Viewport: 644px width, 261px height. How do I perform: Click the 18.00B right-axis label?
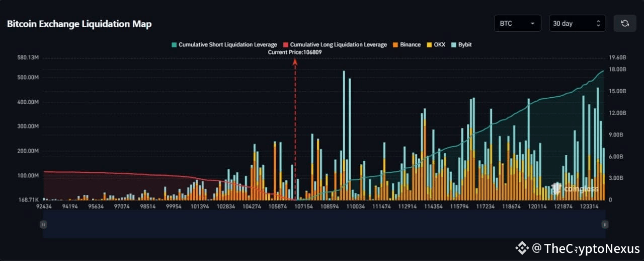tap(617, 70)
